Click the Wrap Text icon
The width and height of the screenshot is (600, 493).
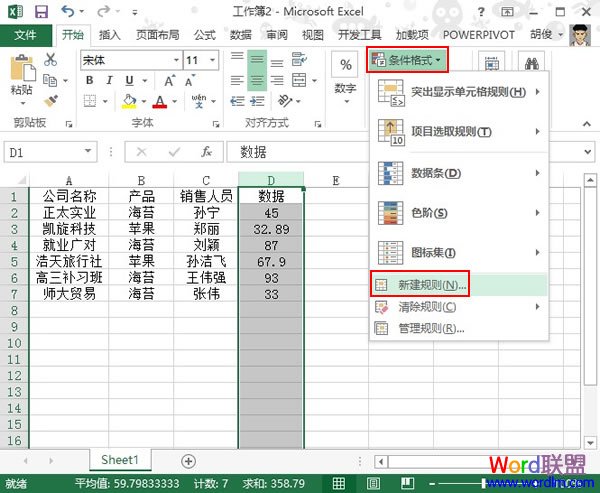click(299, 59)
